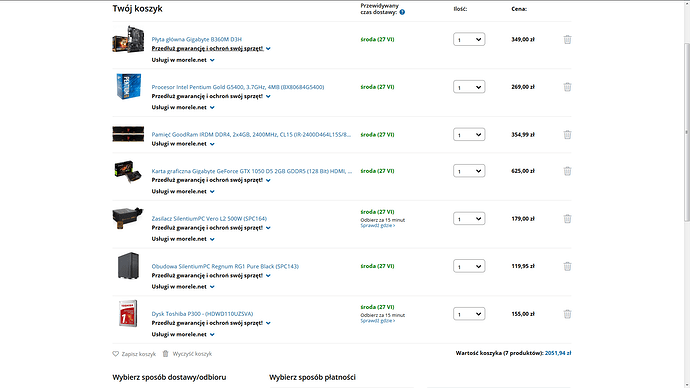Trash the GoodRam IRDM DDR4 memory item

click(x=567, y=135)
